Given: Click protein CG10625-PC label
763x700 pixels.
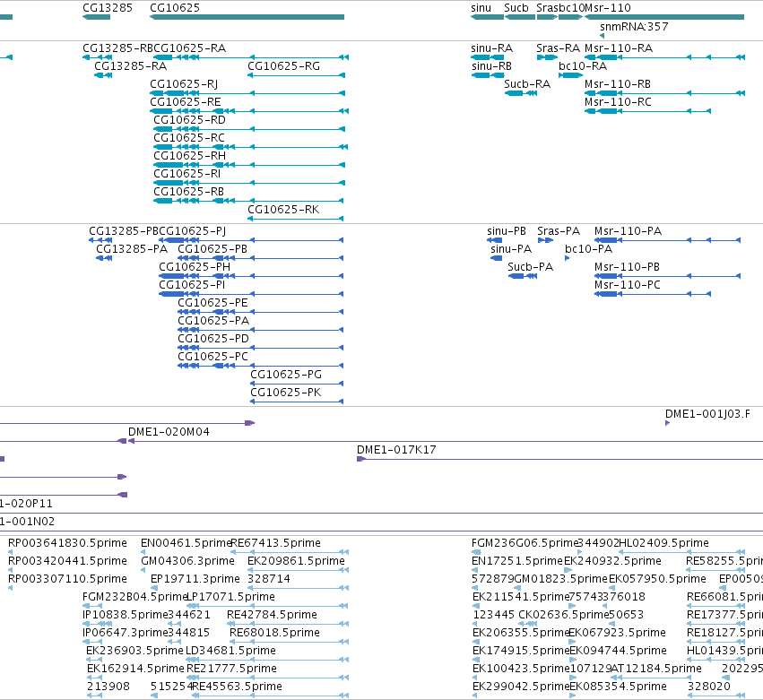Looking at the screenshot, I should point(212,357).
